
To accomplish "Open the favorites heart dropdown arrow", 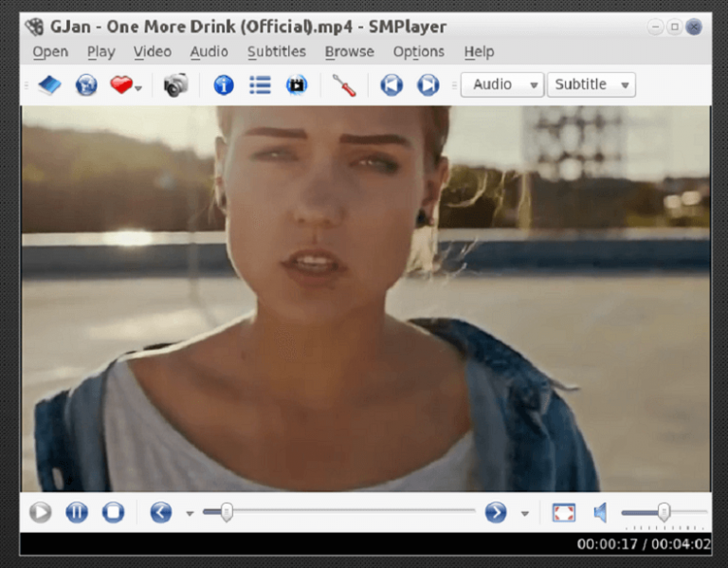I will [x=139, y=88].
